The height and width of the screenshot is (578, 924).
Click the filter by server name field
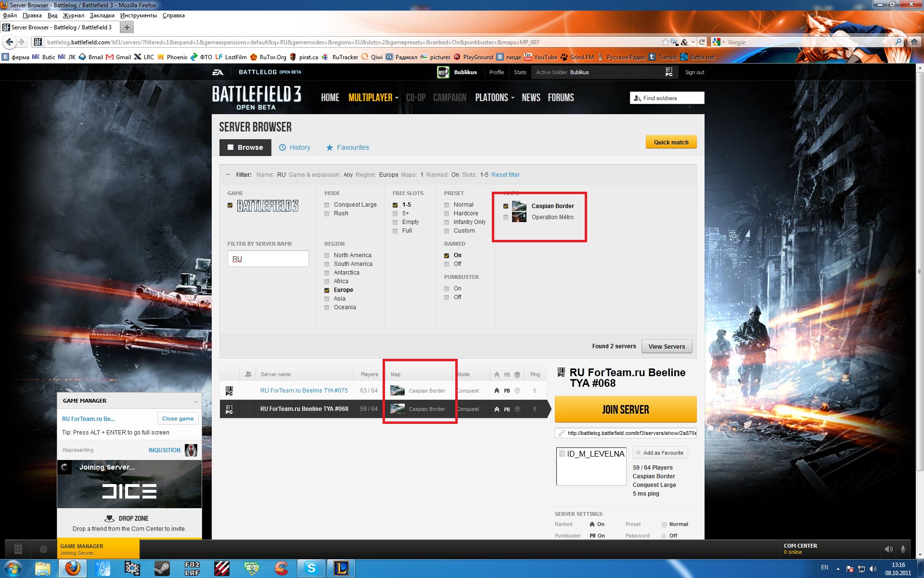tap(268, 259)
